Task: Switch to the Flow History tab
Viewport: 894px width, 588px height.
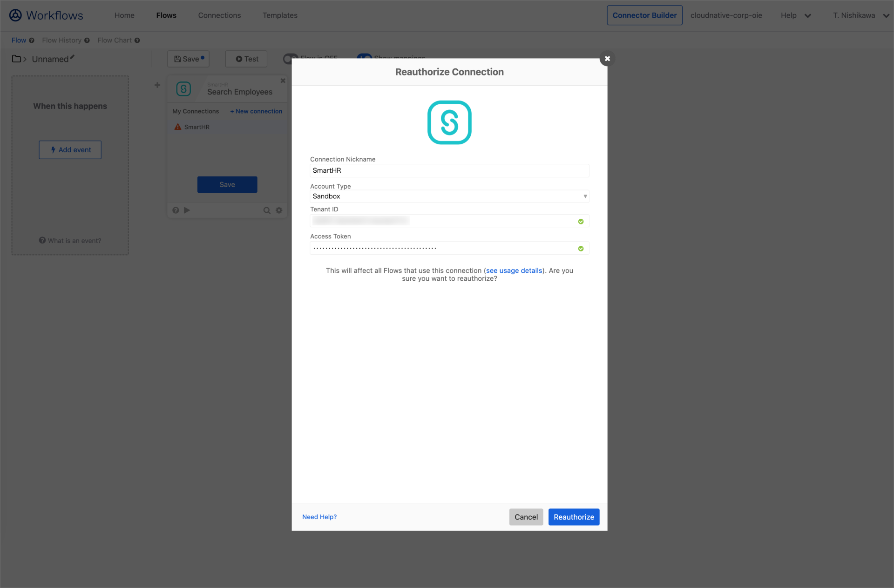Action: tap(61, 40)
